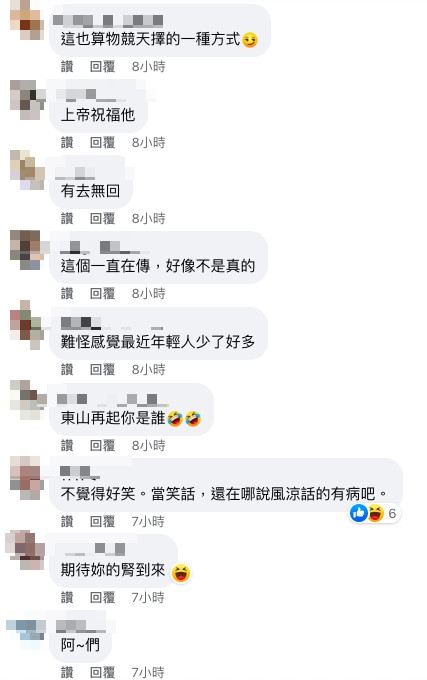Click the 7小時 timestamp under 不覺得好笑 comment
The image size is (427, 680).
click(x=148, y=521)
